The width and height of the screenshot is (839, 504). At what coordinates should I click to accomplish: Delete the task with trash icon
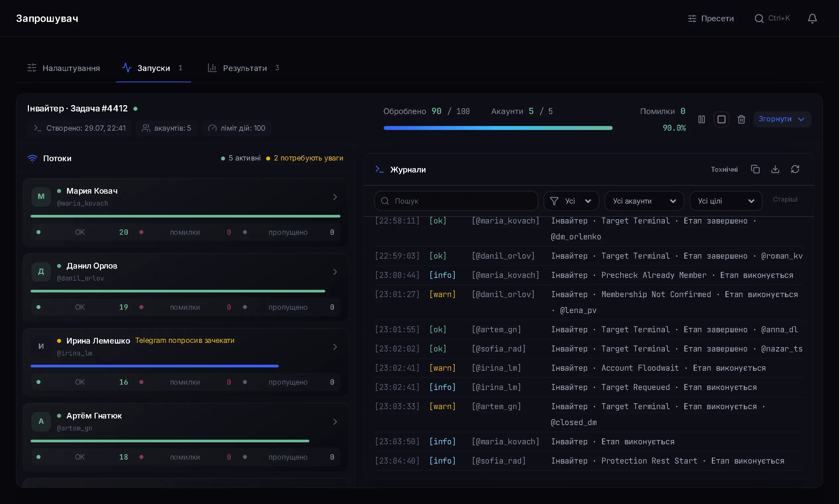[x=741, y=119]
